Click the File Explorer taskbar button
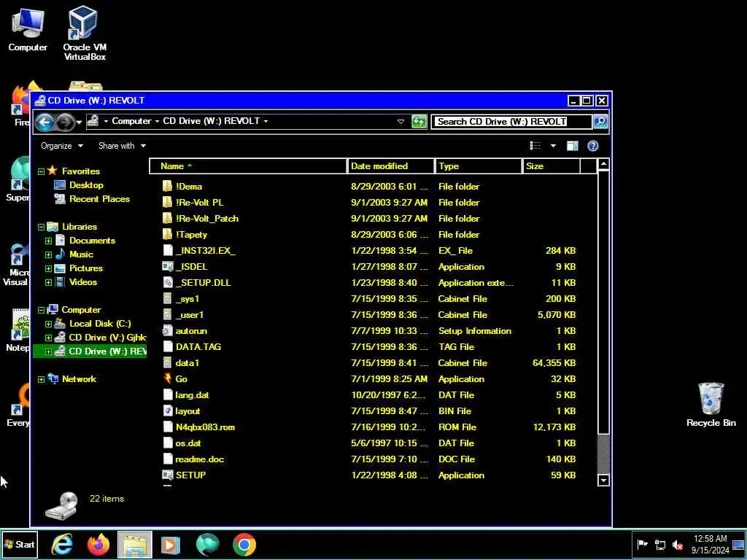Image resolution: width=747 pixels, height=560 pixels. (x=134, y=544)
